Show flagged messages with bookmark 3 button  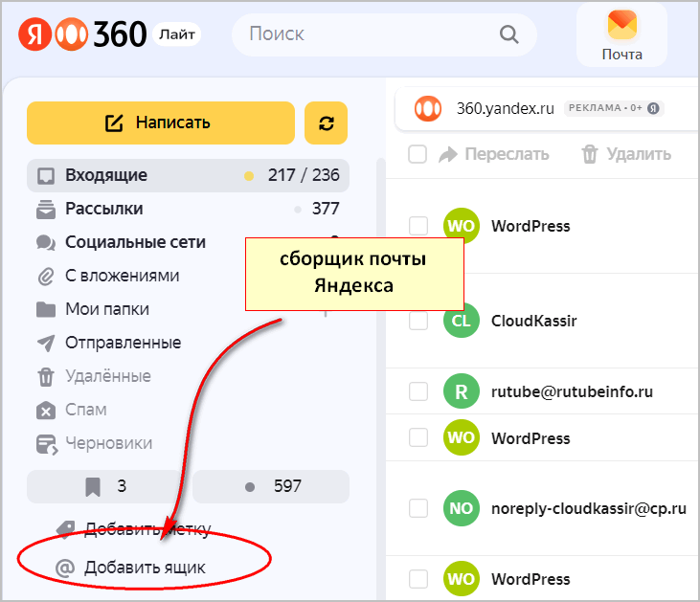(x=107, y=486)
